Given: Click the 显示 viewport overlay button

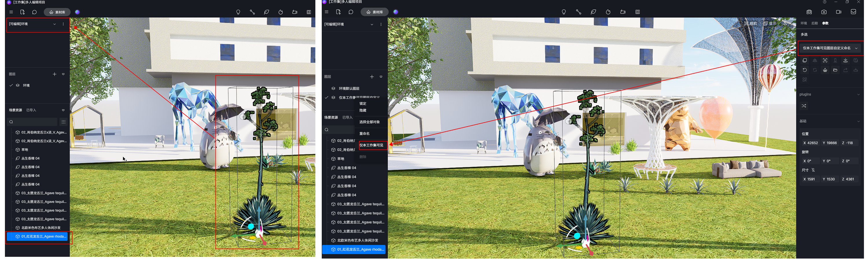Looking at the screenshot, I should pyautogui.click(x=770, y=24).
